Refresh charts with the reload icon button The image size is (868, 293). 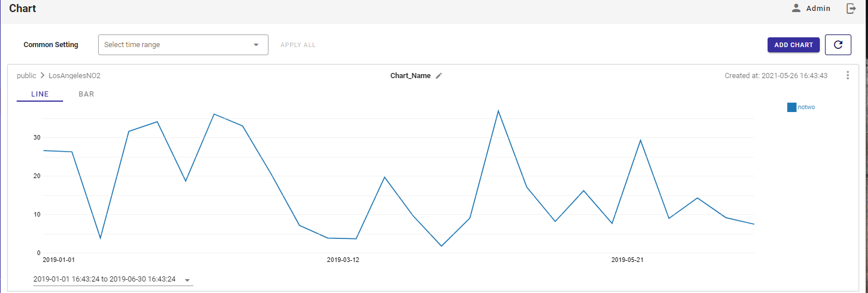tap(838, 45)
